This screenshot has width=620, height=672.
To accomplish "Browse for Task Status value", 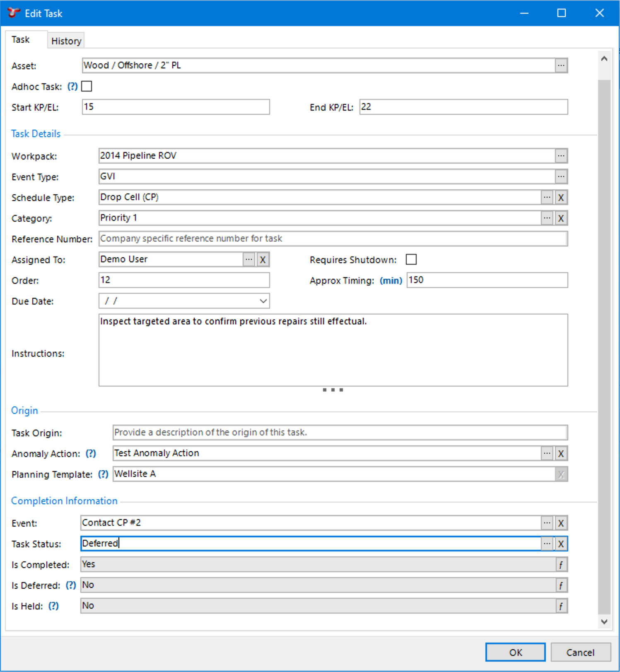I will 547,544.
